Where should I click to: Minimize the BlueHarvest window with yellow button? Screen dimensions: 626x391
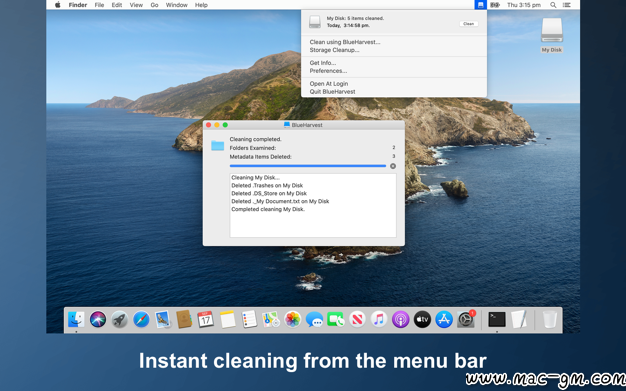point(217,125)
